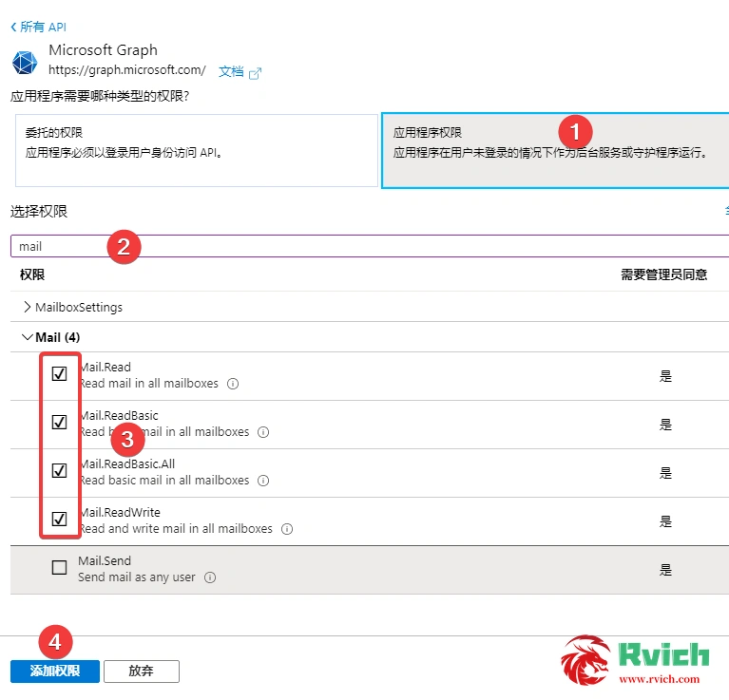Click info icon beside Mail.Send description

[x=210, y=577]
